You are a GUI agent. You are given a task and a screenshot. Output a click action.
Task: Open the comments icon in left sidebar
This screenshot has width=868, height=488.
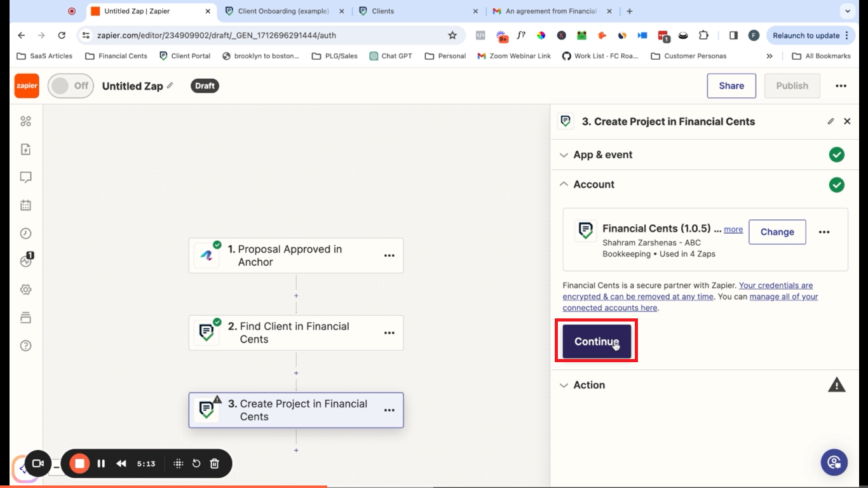click(x=25, y=177)
